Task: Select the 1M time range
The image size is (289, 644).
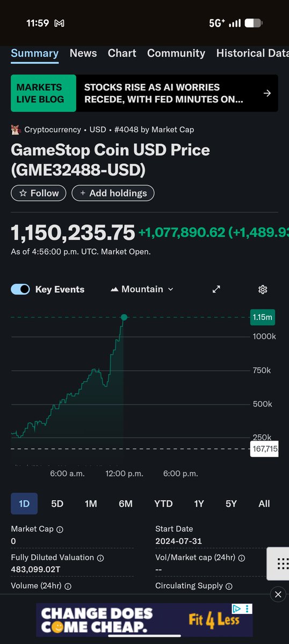Action: pyautogui.click(x=91, y=504)
